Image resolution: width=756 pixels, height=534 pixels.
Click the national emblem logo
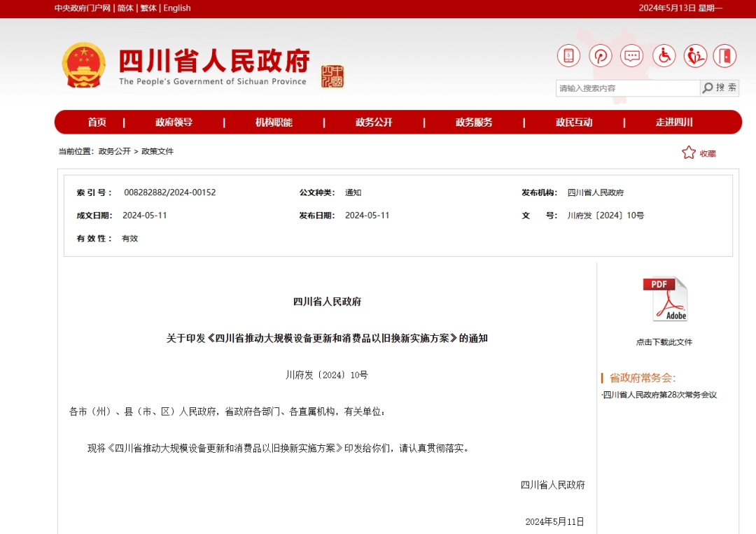click(x=83, y=64)
